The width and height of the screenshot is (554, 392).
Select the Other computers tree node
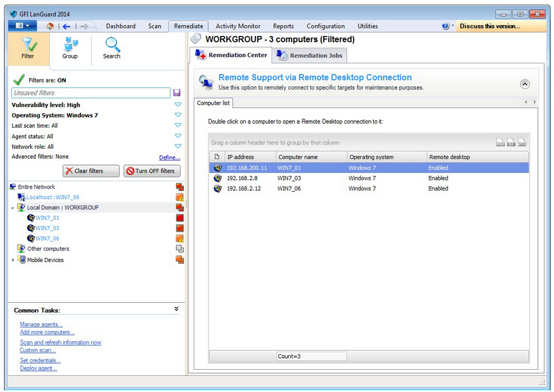click(x=48, y=249)
